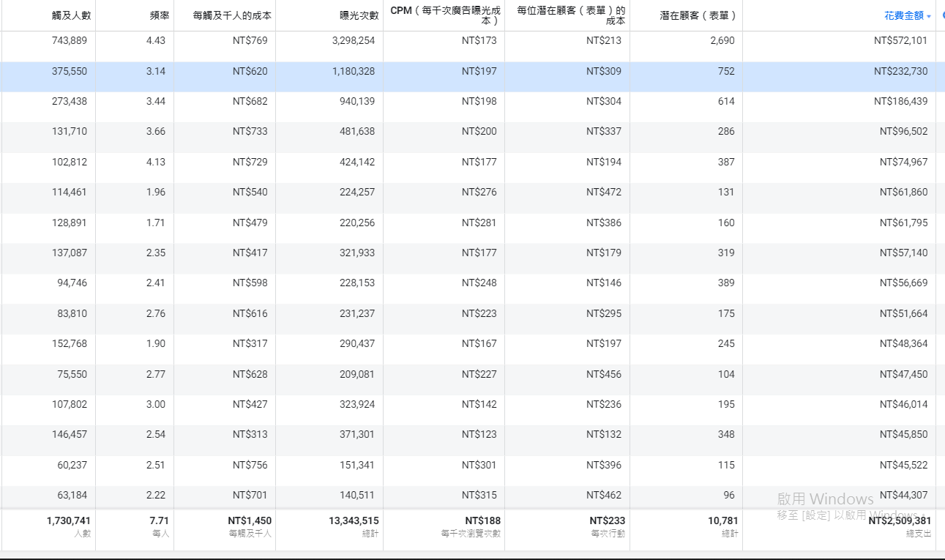Click the 潛在顧客（表單） column header

pyautogui.click(x=698, y=15)
